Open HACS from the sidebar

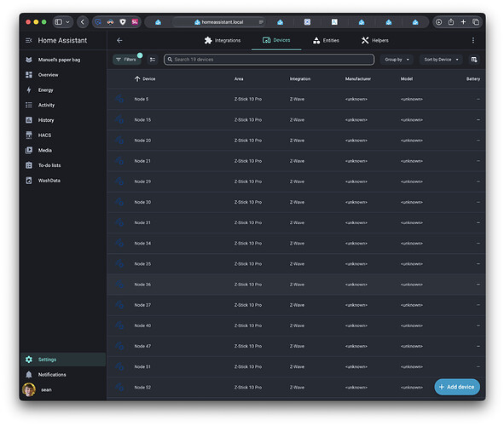[44, 135]
